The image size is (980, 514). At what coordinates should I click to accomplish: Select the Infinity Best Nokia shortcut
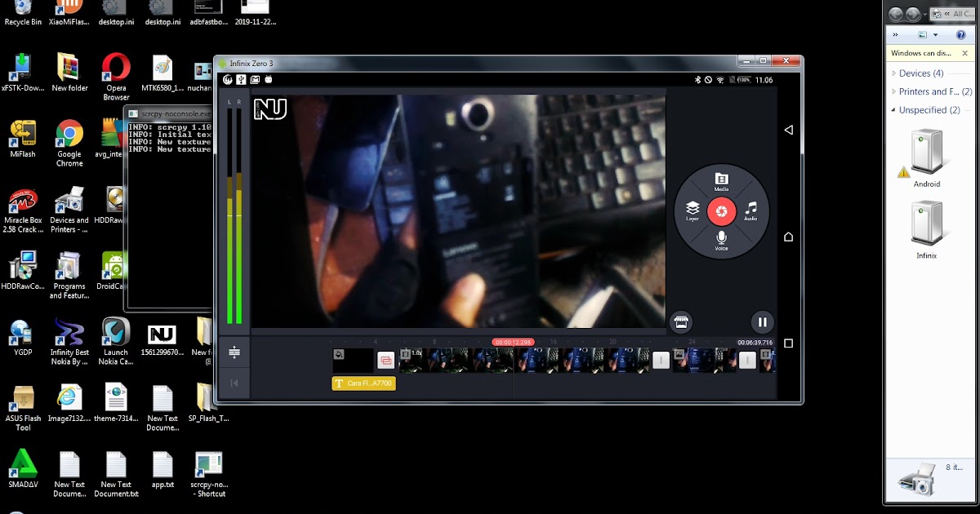pos(69,342)
